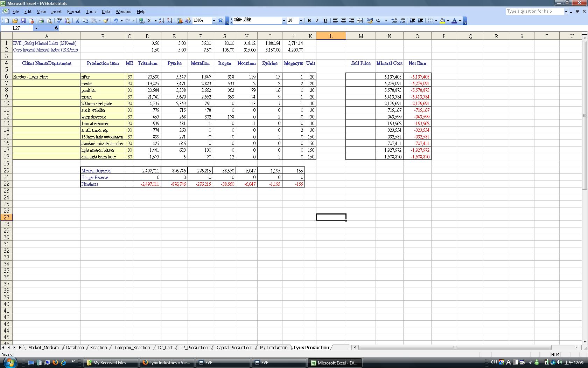Cut the selection with scissors icon
Viewport: 588px width, 368px height.
77,21
